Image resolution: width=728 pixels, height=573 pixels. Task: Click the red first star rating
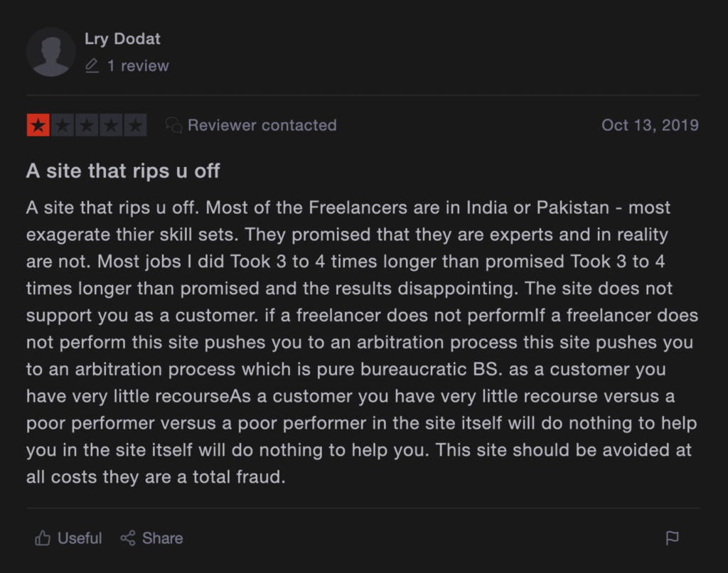coord(38,125)
